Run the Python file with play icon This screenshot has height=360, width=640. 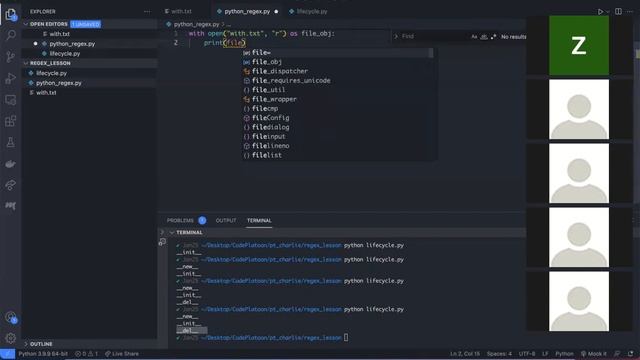click(x=600, y=12)
